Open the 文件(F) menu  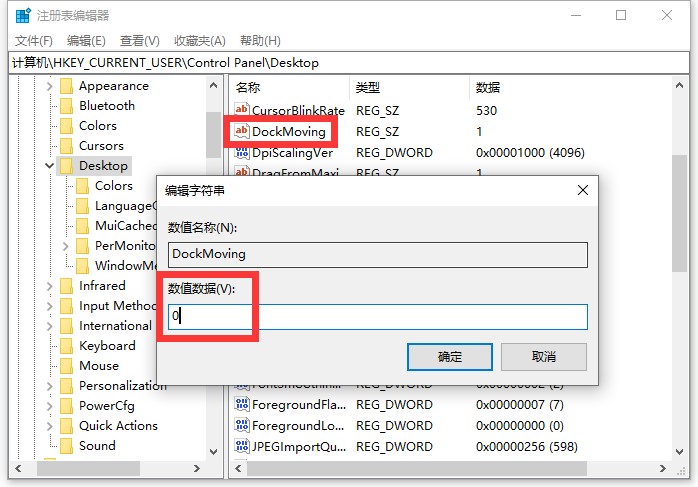click(34, 41)
